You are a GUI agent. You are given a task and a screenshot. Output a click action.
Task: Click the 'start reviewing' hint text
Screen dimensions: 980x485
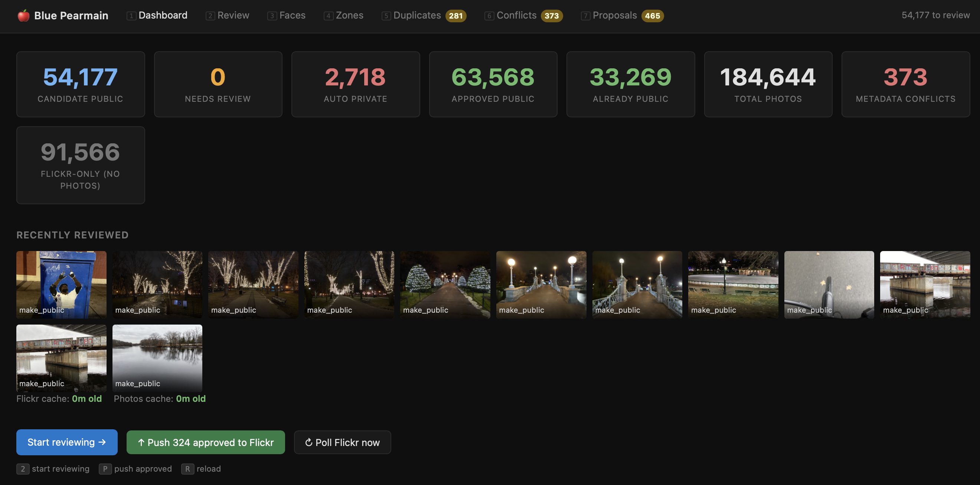(x=61, y=469)
